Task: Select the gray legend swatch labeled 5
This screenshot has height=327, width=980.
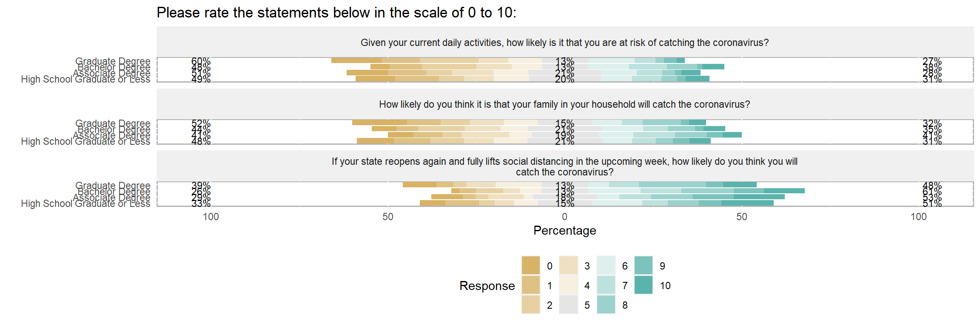Action: pos(568,305)
